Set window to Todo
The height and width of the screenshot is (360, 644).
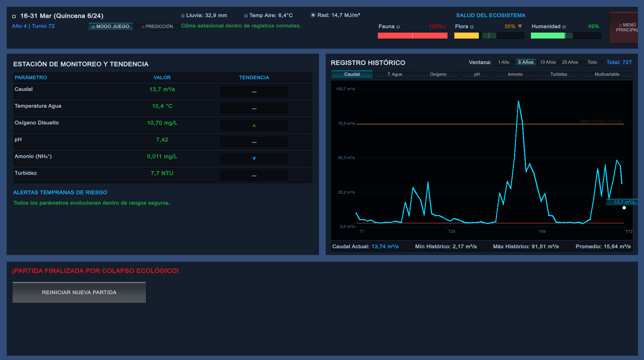592,62
